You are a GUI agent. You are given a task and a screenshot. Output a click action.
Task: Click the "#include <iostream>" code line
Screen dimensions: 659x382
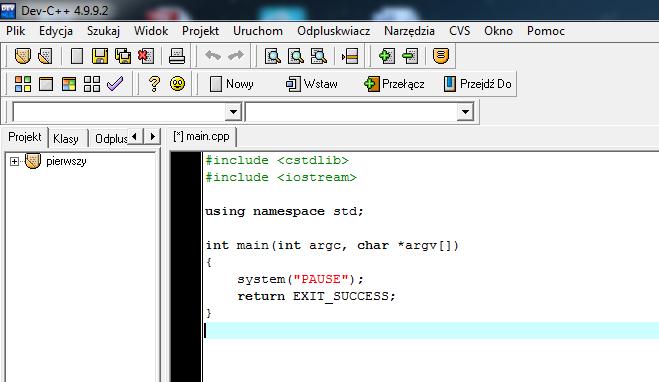[281, 177]
